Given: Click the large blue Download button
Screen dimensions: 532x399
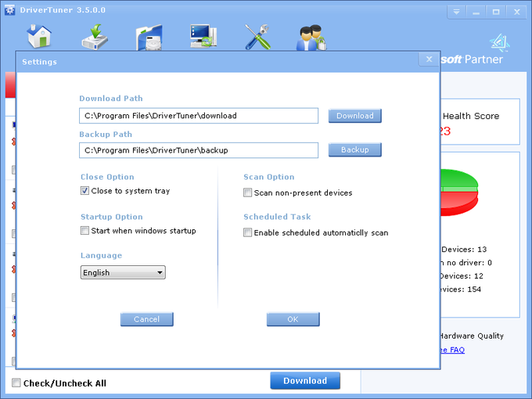Looking at the screenshot, I should pyautogui.click(x=305, y=381).
